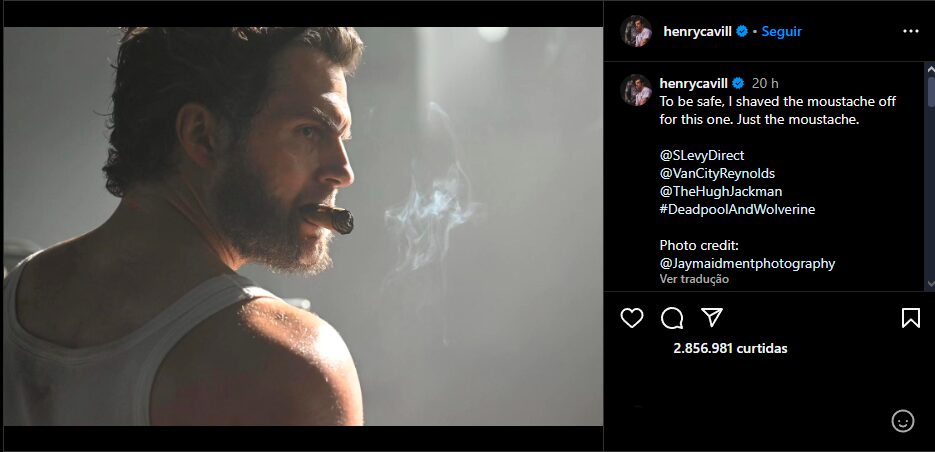Go to the @TheHughJackman mention
The width and height of the screenshot is (935, 452).
[x=721, y=191]
